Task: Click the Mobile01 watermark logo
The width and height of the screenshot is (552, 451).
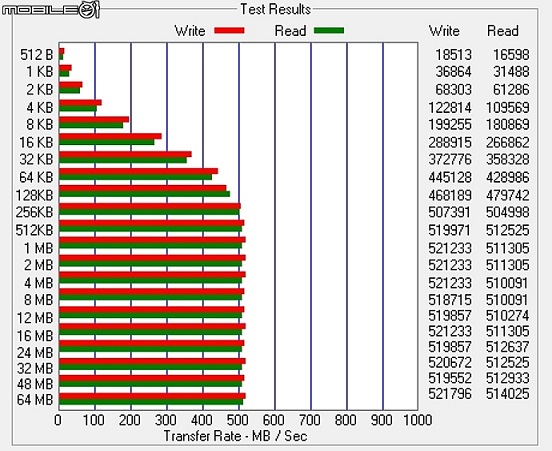Action: click(x=50, y=10)
